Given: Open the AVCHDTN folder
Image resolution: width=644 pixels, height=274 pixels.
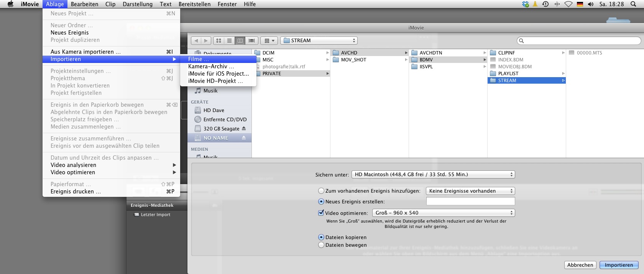Looking at the screenshot, I should [x=448, y=53].
